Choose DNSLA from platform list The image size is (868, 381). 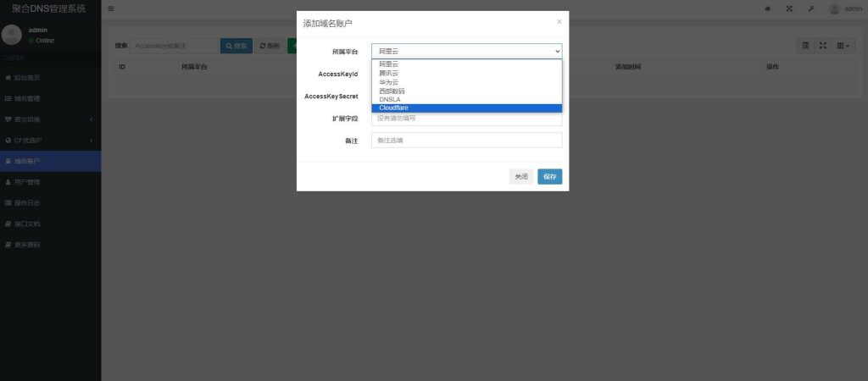pyautogui.click(x=467, y=100)
